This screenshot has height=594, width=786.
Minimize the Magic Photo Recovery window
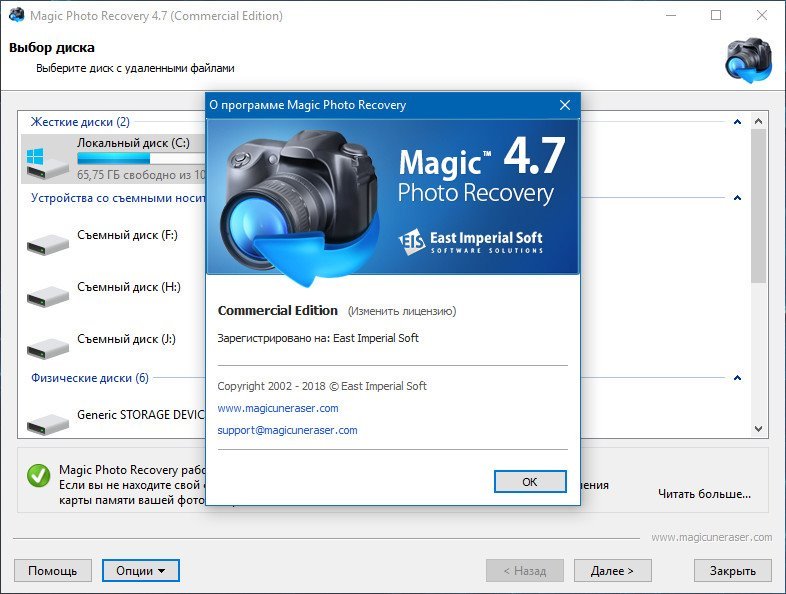click(671, 16)
